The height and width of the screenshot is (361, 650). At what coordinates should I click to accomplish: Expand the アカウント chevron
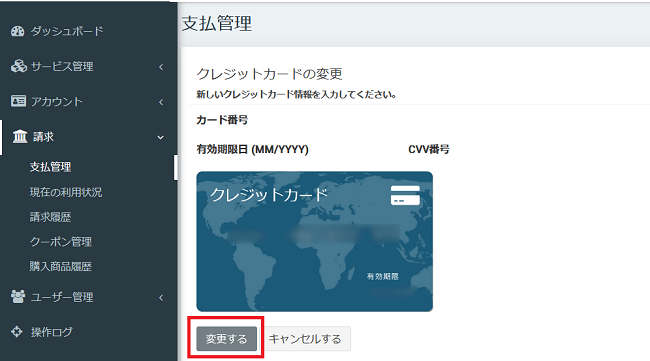click(x=161, y=102)
